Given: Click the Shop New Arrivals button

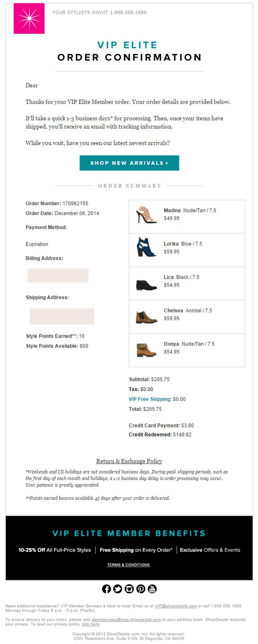Looking at the screenshot, I should 129,163.
